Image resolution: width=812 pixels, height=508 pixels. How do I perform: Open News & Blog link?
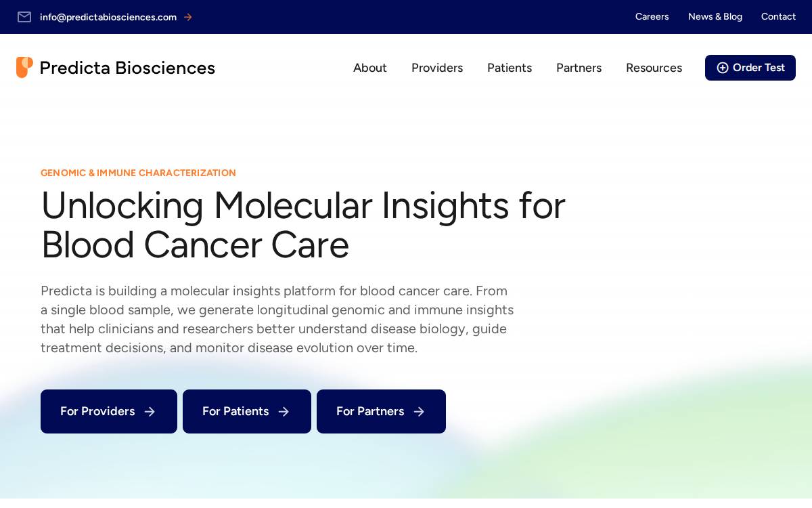(715, 17)
